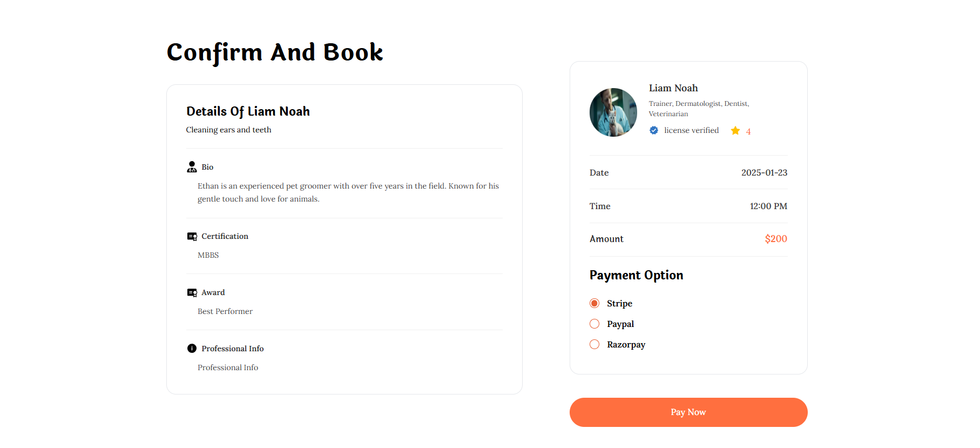Click the yellow rating star icon
980x448 pixels.
pyautogui.click(x=735, y=131)
